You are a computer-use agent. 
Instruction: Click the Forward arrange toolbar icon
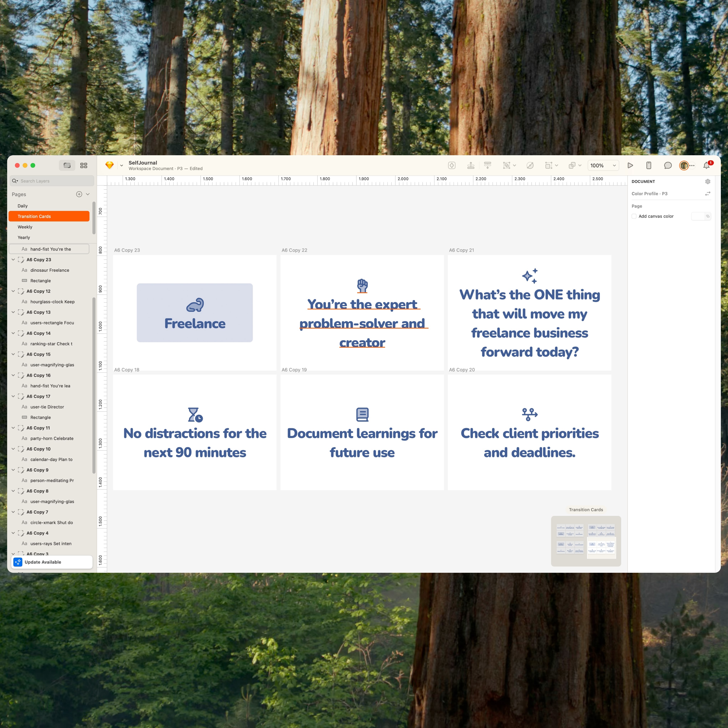(x=471, y=165)
